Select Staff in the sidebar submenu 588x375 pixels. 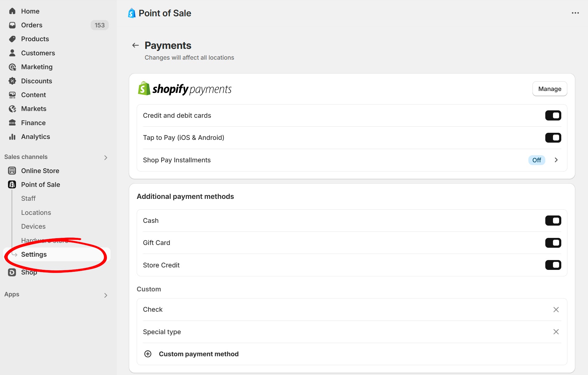28,199
